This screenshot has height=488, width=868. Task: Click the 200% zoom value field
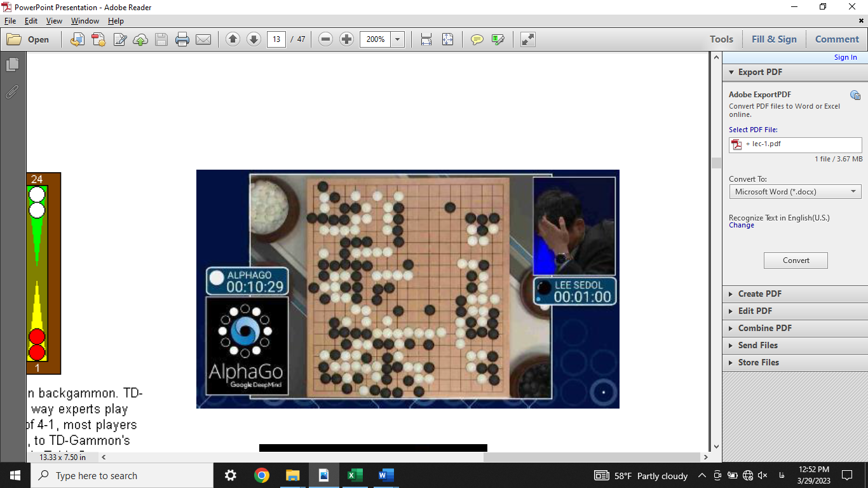pos(376,39)
